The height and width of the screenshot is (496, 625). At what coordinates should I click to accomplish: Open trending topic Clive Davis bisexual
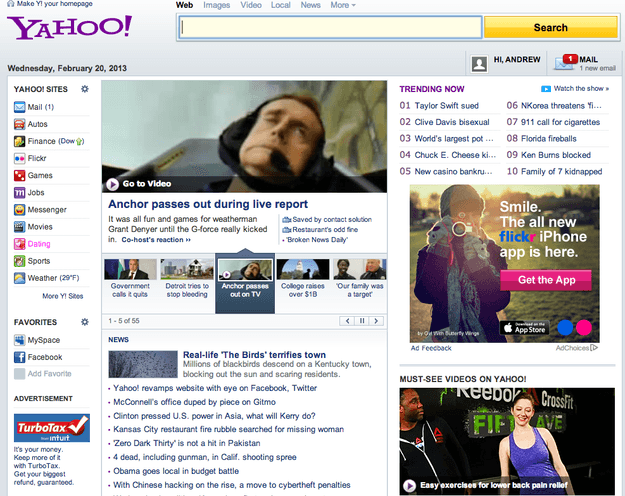(x=452, y=122)
